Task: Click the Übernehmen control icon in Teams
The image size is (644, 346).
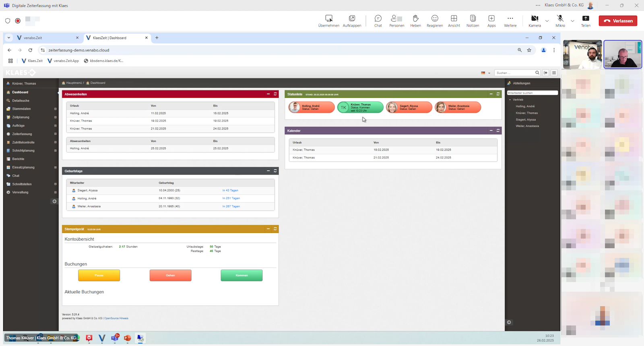Action: tap(329, 18)
